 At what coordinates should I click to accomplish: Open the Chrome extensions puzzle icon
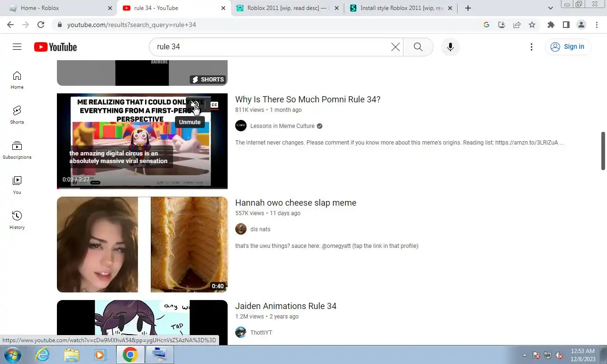click(551, 25)
